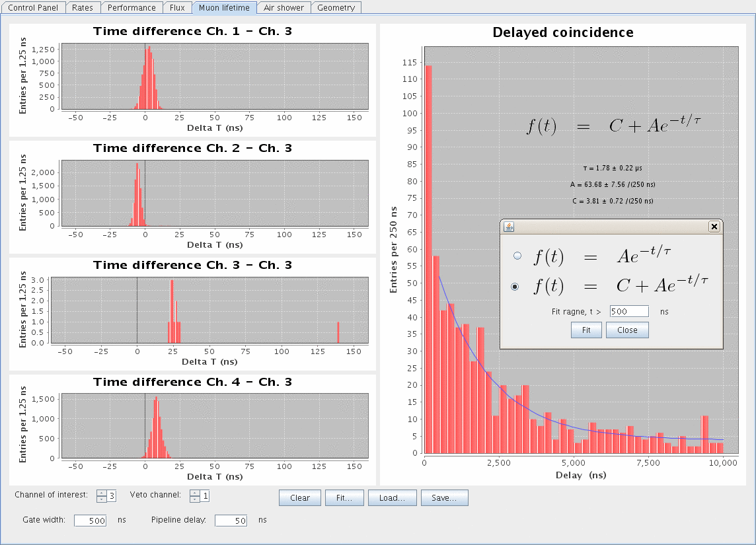Click the Java icon in dialog title bar
756x545 pixels.
tap(509, 227)
